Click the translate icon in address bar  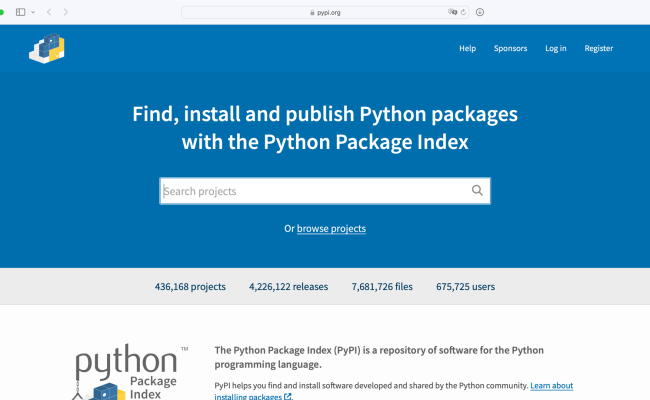coord(452,12)
